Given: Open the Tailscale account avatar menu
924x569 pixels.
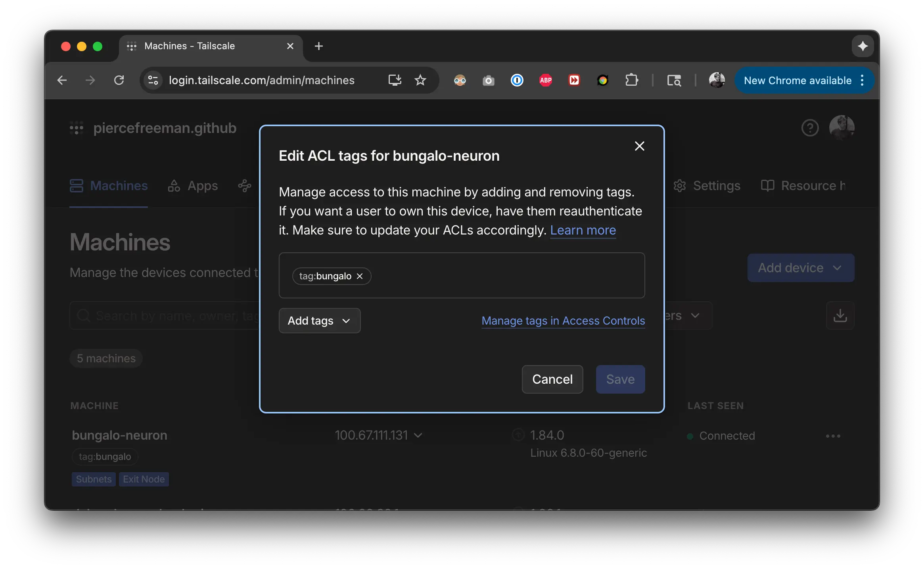Looking at the screenshot, I should [842, 128].
